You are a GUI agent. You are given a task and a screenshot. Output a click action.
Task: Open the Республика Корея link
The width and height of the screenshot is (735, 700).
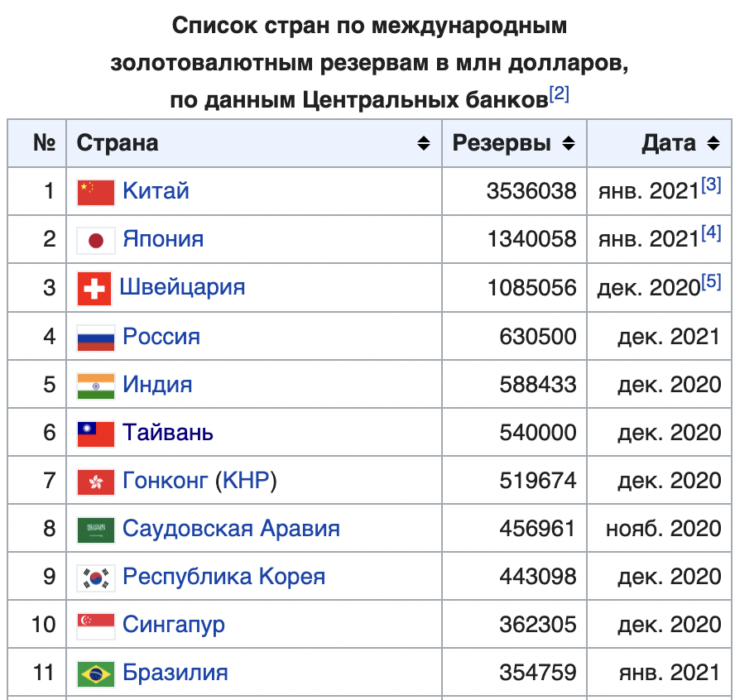[223, 577]
